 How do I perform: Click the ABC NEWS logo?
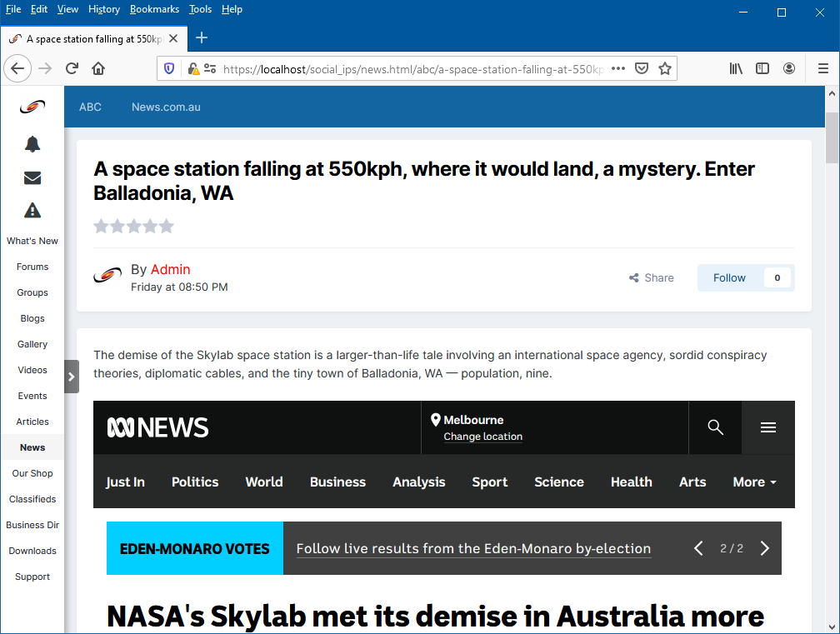[158, 427]
